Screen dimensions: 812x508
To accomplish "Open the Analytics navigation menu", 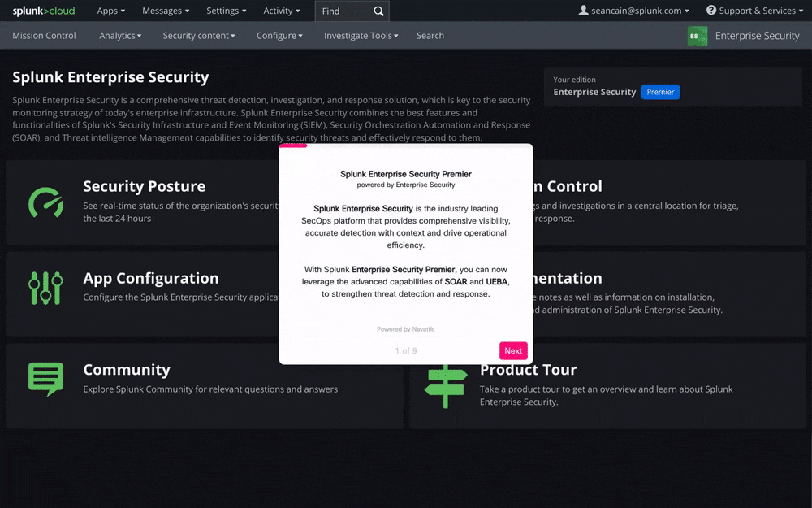I will point(120,36).
